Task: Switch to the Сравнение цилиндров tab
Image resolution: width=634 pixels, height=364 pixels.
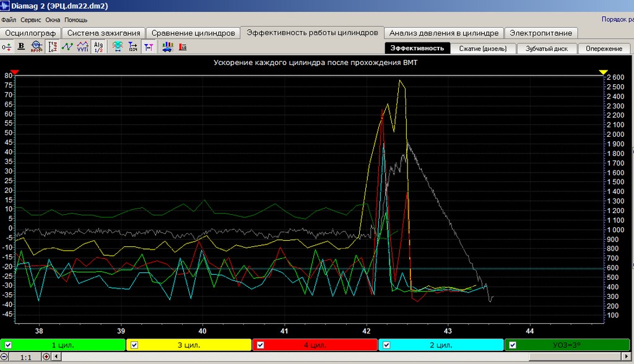Action: (x=193, y=33)
